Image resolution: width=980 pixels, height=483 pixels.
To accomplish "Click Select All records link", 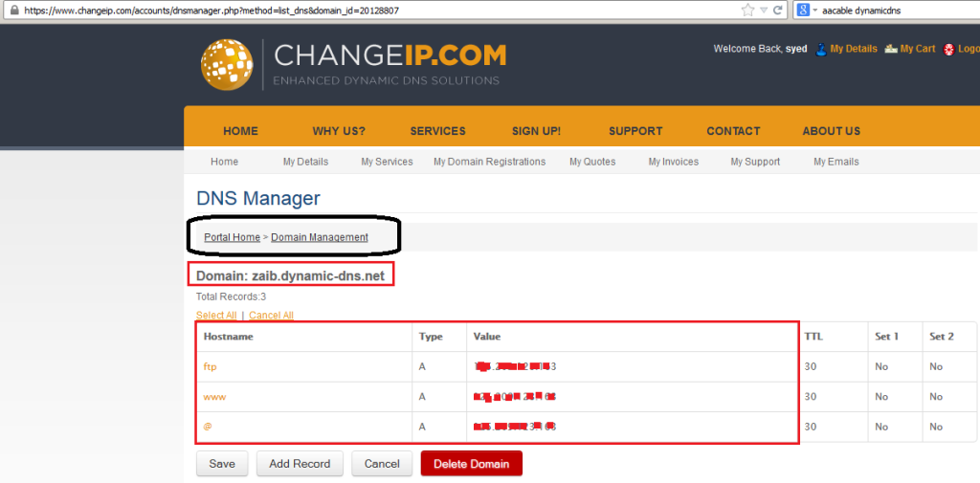I will pos(216,315).
